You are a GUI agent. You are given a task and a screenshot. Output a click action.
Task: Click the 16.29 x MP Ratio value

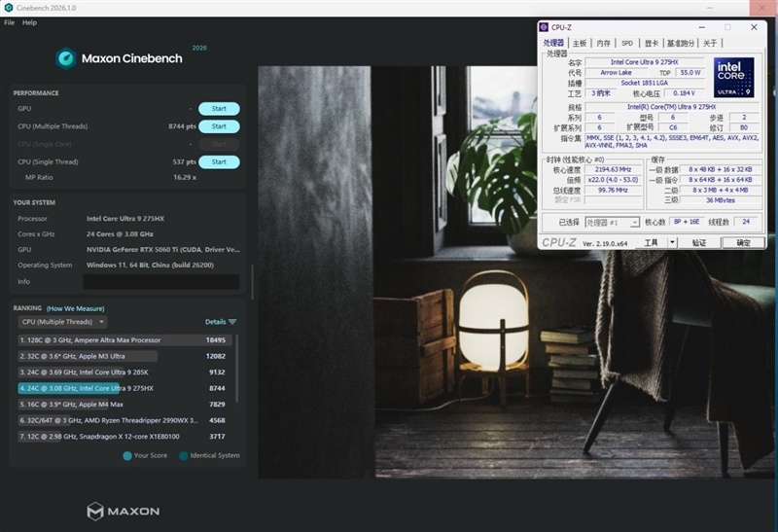tap(185, 178)
